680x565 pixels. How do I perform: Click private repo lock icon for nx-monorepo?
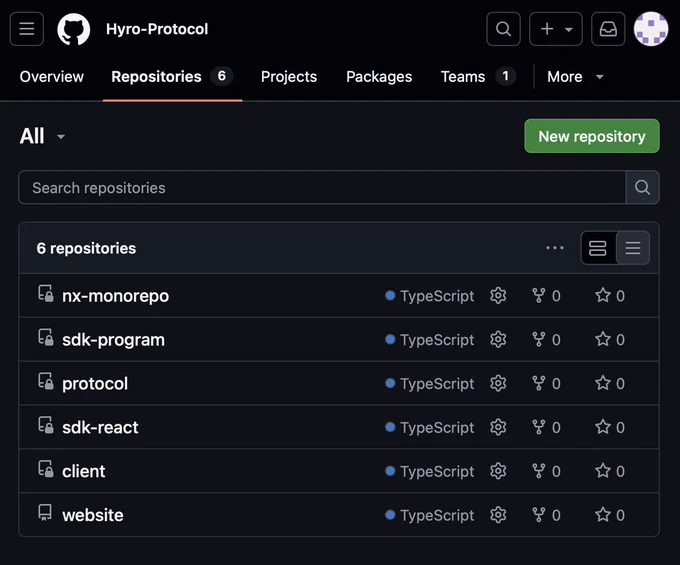tap(46, 294)
